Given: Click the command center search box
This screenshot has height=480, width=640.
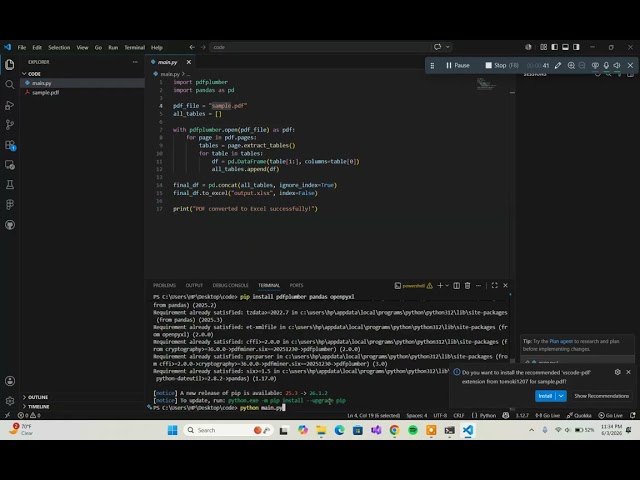Looking at the screenshot, I should pos(320,47).
